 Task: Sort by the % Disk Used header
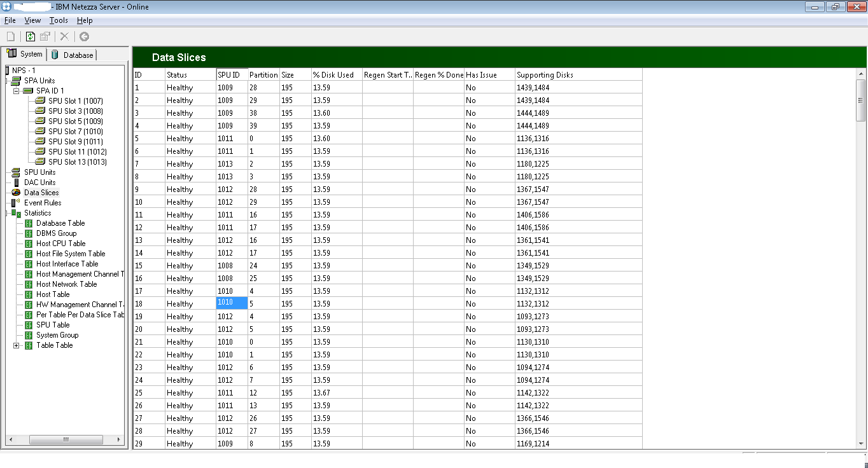pyautogui.click(x=337, y=74)
